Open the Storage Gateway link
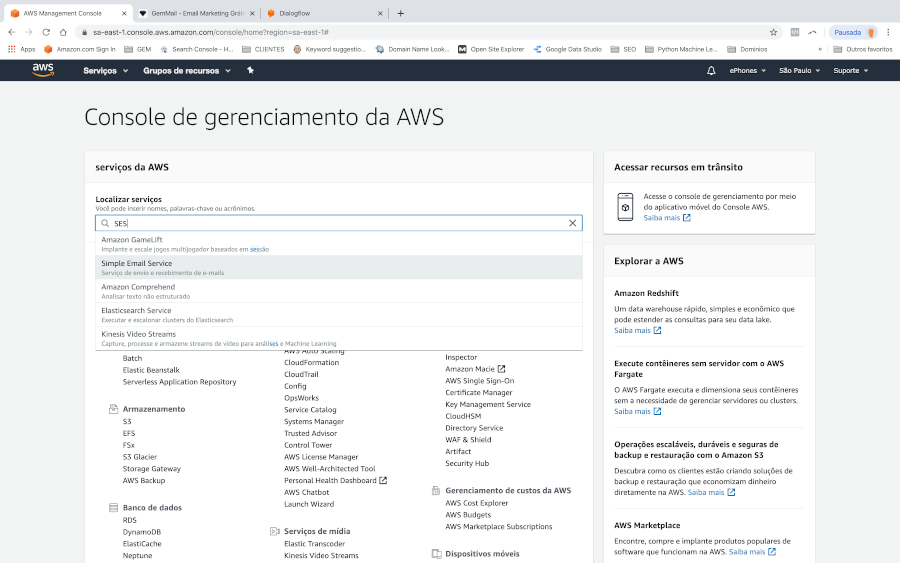This screenshot has width=900, height=563. (x=152, y=469)
